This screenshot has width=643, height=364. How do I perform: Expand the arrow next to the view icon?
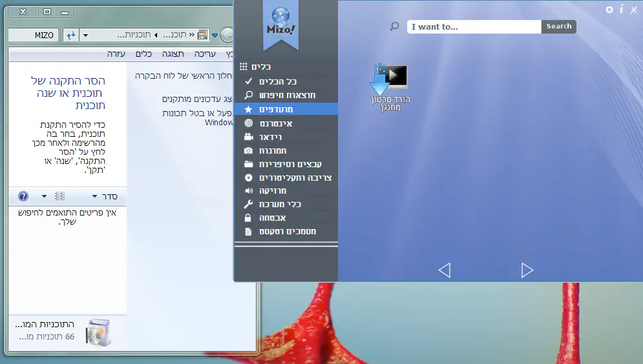tap(44, 196)
